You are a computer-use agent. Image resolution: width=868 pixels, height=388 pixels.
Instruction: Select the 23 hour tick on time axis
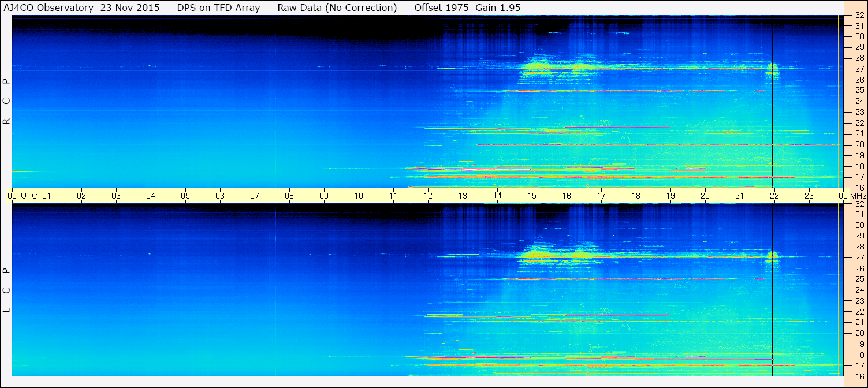coord(809,196)
